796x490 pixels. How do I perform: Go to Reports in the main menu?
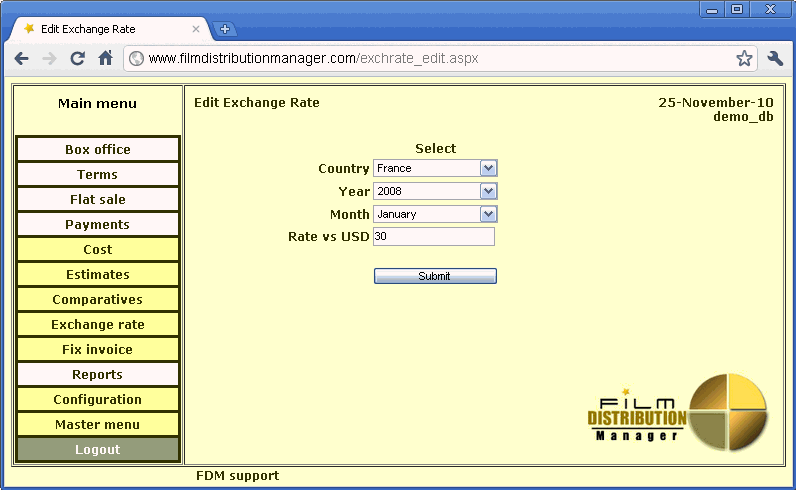pos(98,375)
